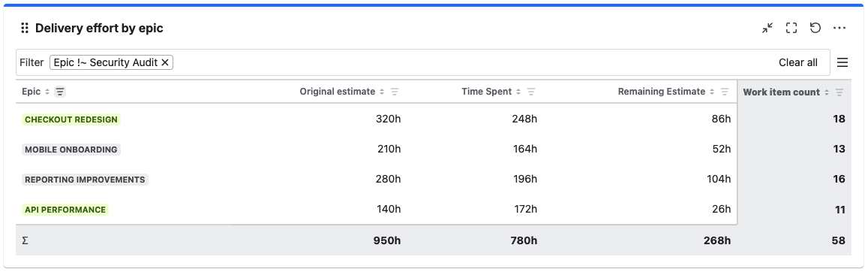868x272 pixels.
Task: Select the Remaining Estimate header text
Action: click(x=662, y=92)
